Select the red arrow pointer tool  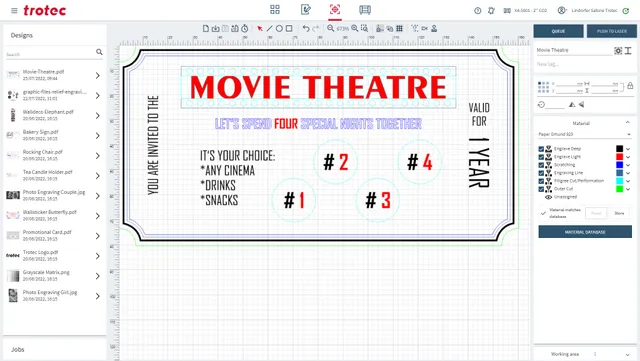point(260,28)
